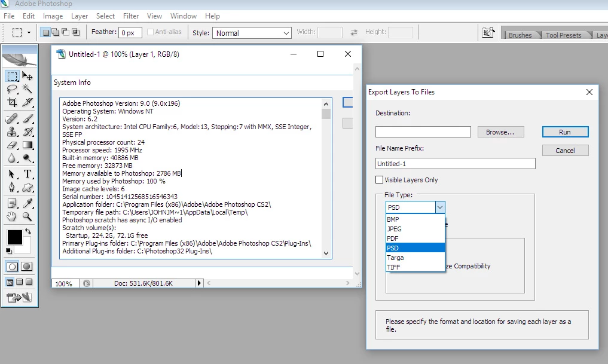Viewport: 608px width, 364px height.
Task: Select the Rectangular Marquee tool
Action: click(x=12, y=76)
